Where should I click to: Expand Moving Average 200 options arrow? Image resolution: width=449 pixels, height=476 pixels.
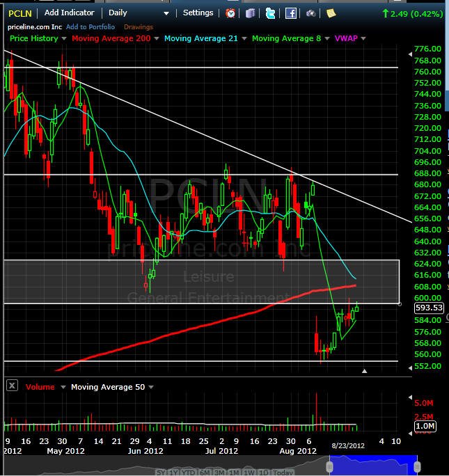point(157,38)
